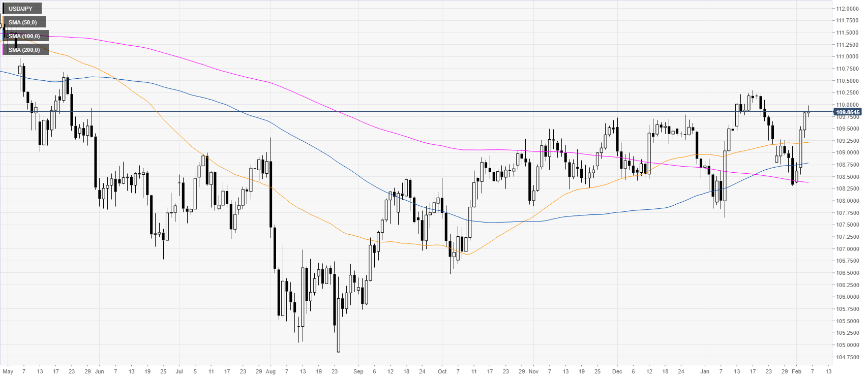Screen dimensions: 868x378
Task: Click the Jun date label on time axis
Action: coord(99,371)
